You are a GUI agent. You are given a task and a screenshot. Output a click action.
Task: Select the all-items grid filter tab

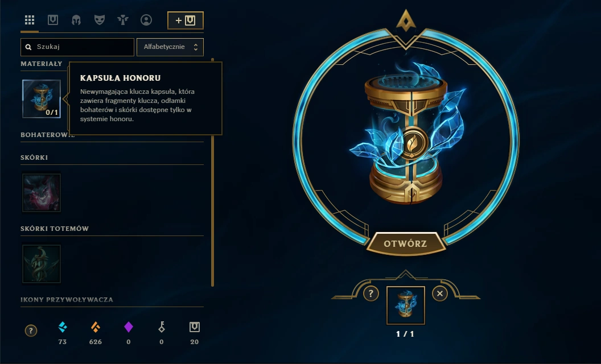pyautogui.click(x=30, y=20)
